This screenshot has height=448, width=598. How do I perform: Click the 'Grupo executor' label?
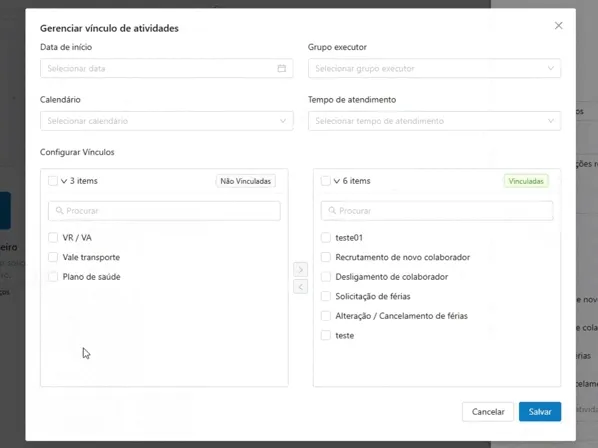[x=337, y=47]
